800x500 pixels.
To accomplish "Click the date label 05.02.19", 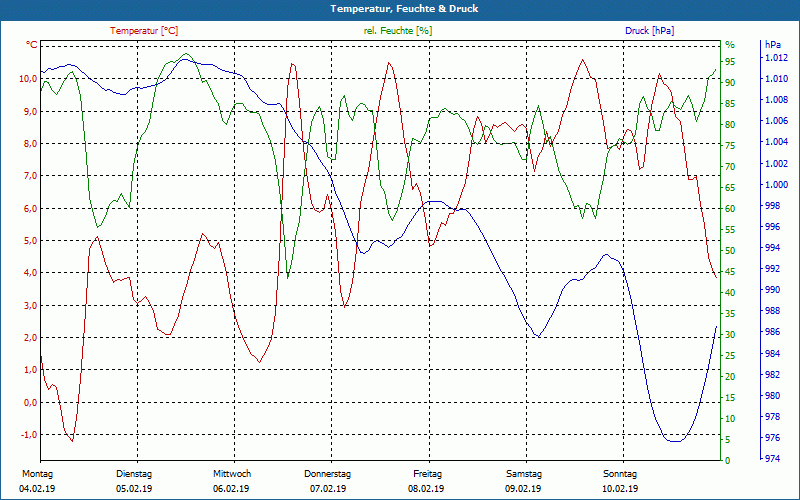I will point(134,489).
